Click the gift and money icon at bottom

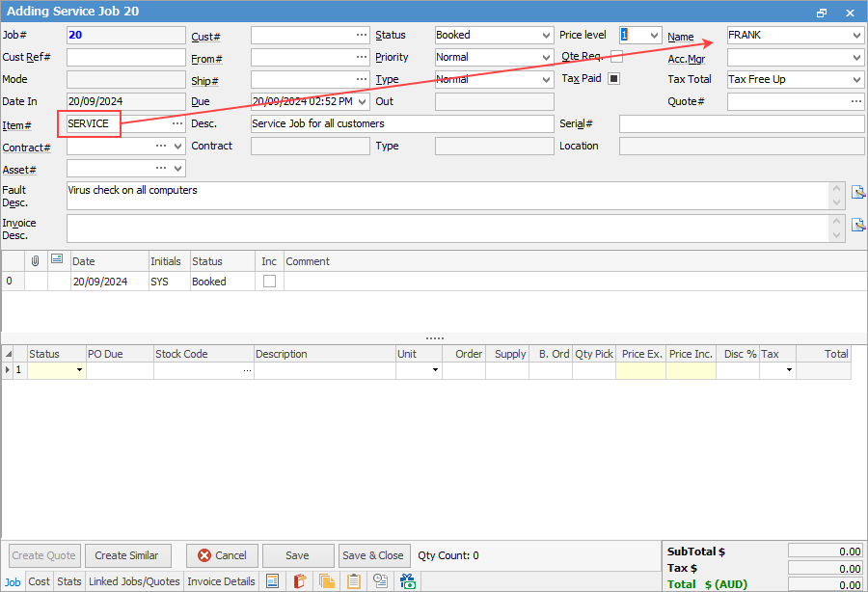coord(408,581)
